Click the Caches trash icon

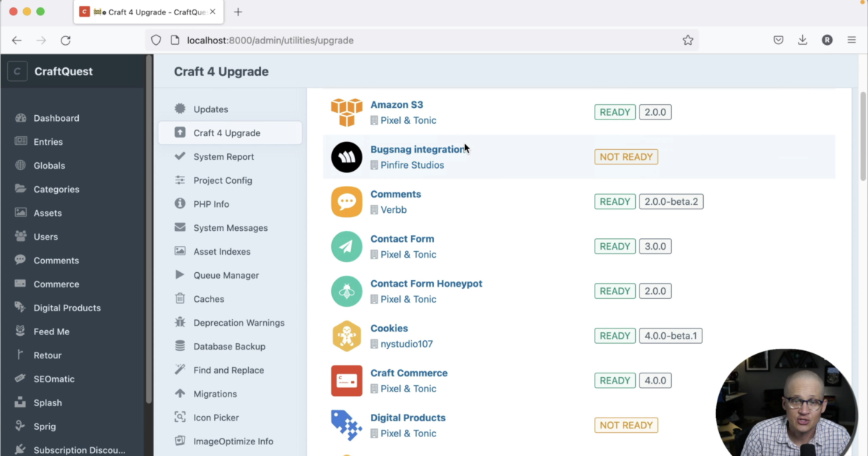point(180,299)
